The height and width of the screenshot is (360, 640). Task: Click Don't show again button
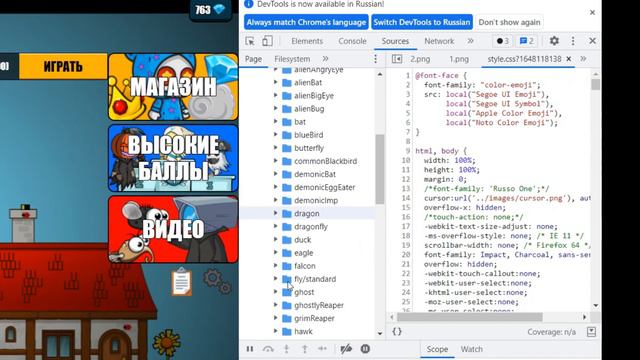(x=509, y=22)
